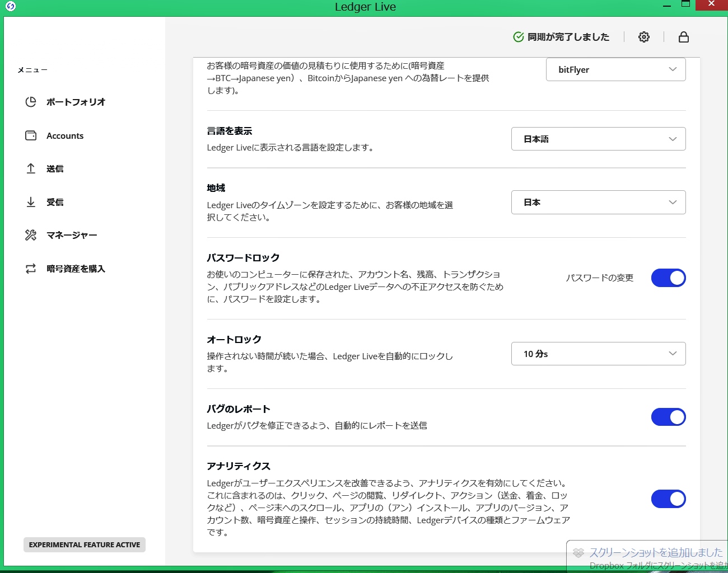Click the 言語を表示 heading
Viewport: 728px width, 573px height.
click(230, 131)
